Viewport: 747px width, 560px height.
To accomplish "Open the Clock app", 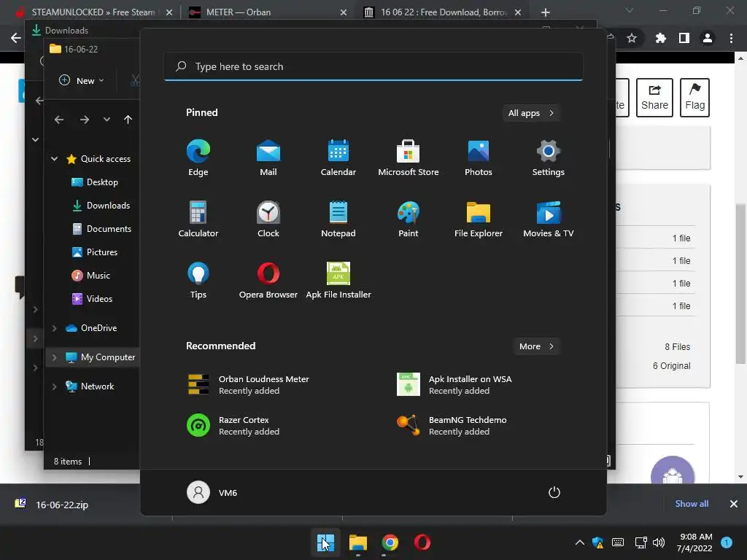I will tap(268, 219).
